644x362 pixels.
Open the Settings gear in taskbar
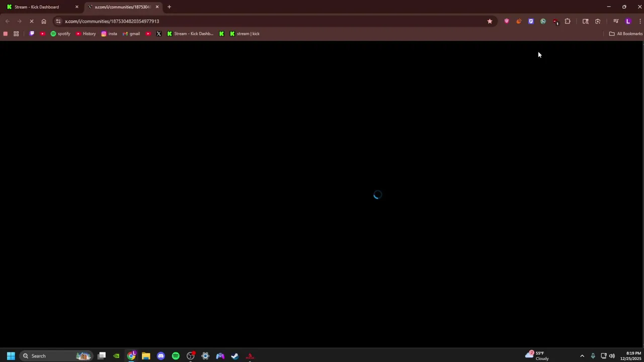coord(205,356)
